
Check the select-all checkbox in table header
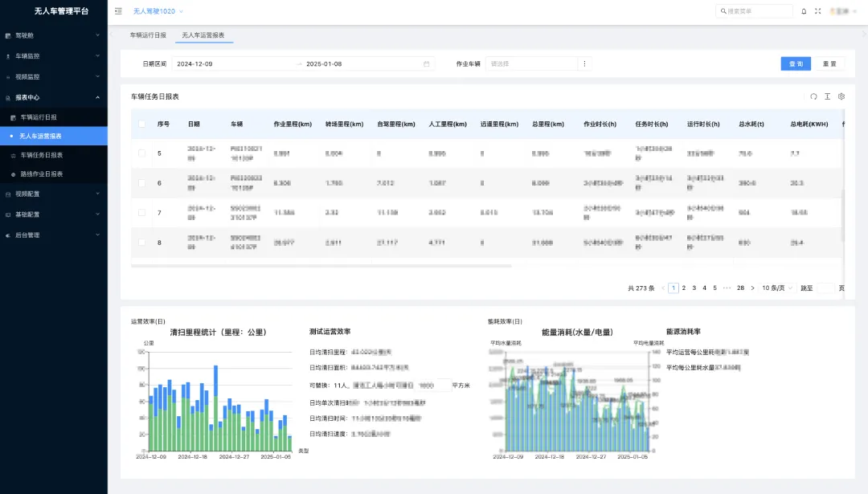pyautogui.click(x=142, y=124)
